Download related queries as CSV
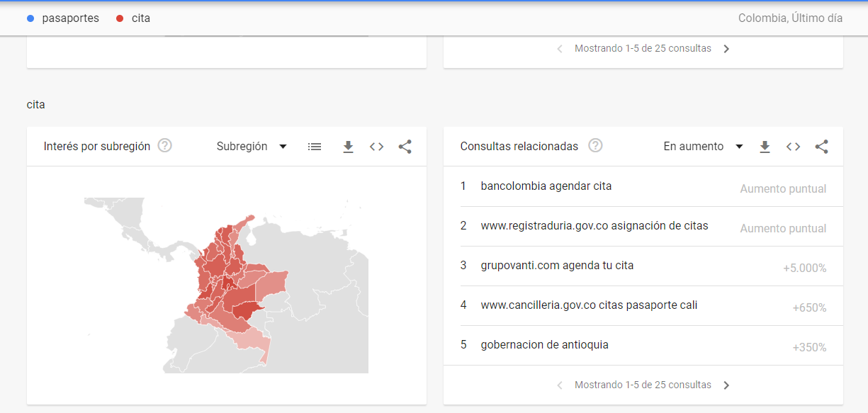 tap(765, 147)
